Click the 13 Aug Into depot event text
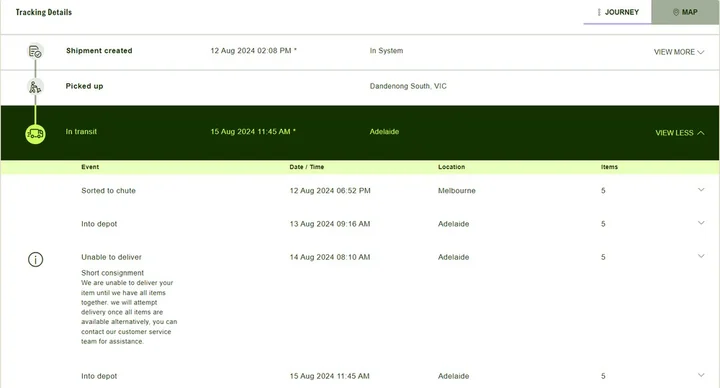This screenshot has width=720, height=388. click(x=99, y=224)
